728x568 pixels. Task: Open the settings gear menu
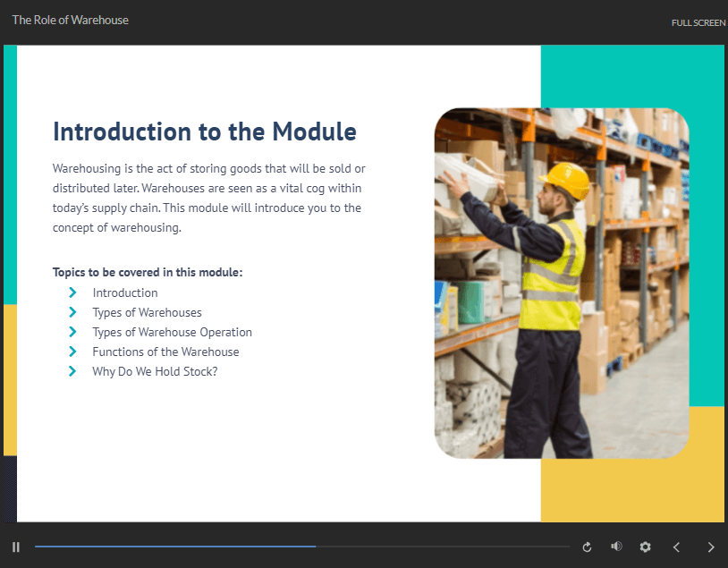[x=645, y=547]
